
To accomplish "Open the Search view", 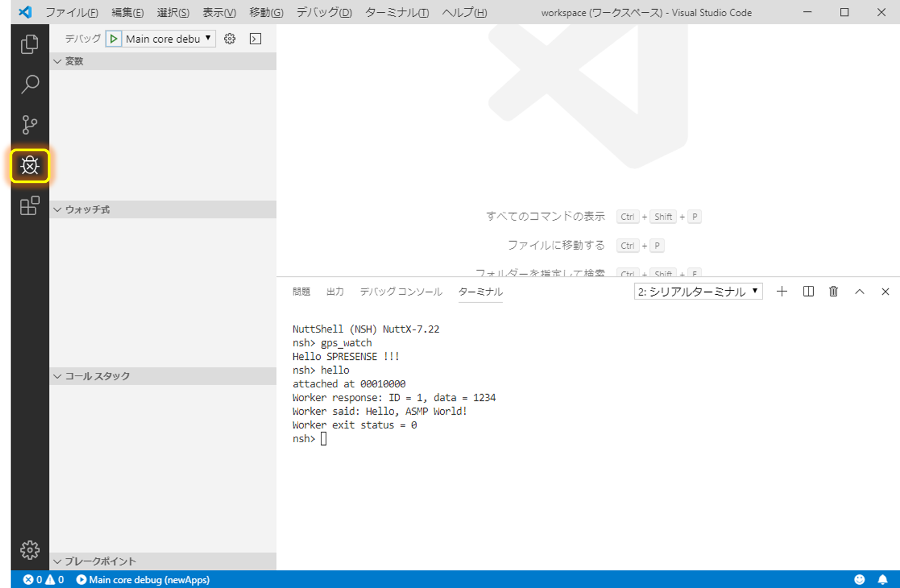I will coord(29,84).
